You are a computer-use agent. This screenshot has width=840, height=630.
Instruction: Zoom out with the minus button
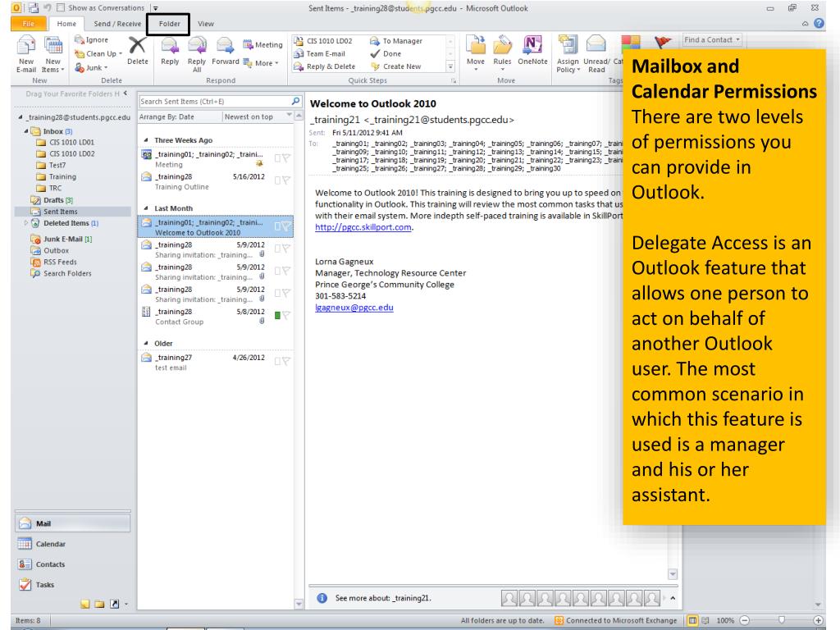[x=745, y=620]
